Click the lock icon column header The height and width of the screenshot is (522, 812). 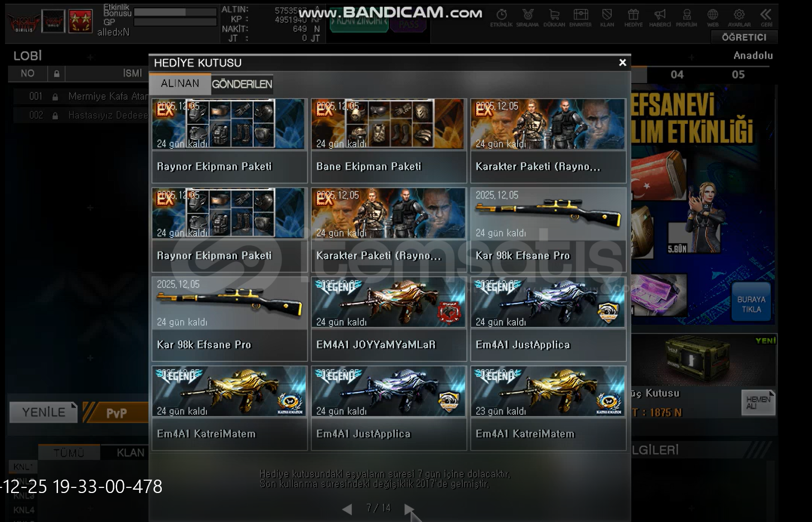(x=56, y=74)
